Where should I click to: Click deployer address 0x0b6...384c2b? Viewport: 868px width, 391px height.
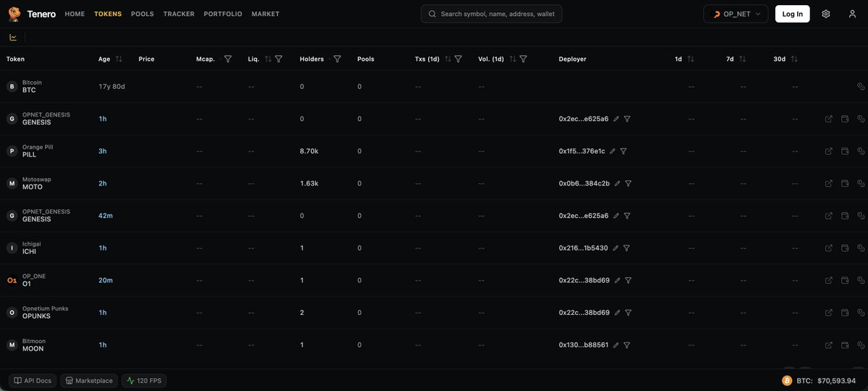(x=584, y=184)
